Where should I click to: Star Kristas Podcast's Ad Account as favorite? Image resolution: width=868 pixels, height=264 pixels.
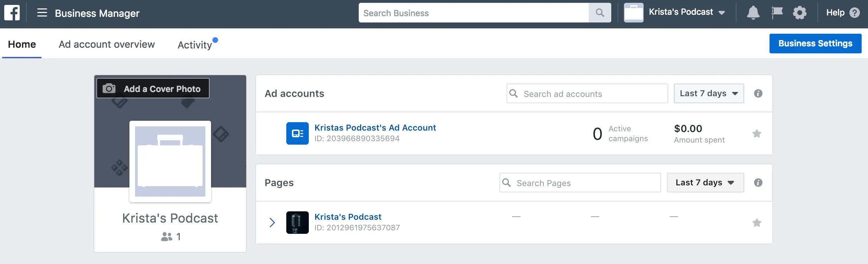click(757, 133)
